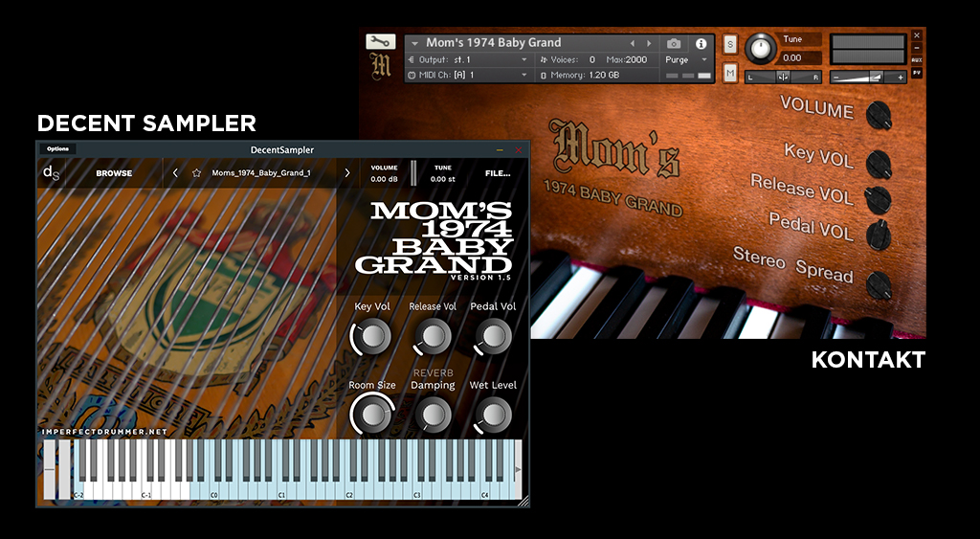Click the Pedal VOL knob in Kontakt
980x539 pixels.
(x=879, y=236)
